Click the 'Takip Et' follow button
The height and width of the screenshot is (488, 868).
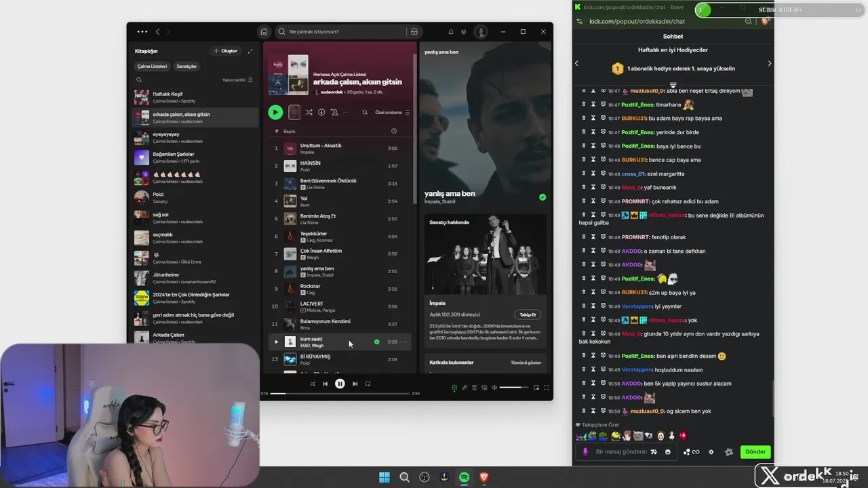coord(528,314)
